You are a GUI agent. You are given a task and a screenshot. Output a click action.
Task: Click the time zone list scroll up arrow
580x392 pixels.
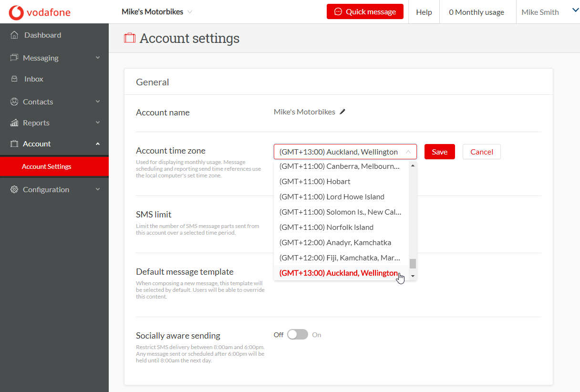pos(413,165)
